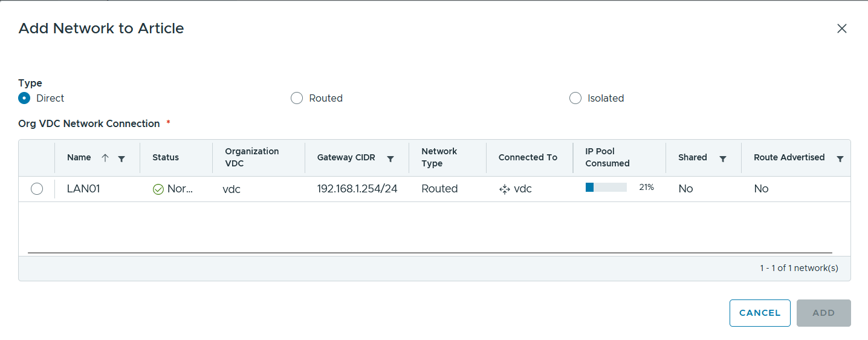Open the Route Advertised filter icon
The width and height of the screenshot is (868, 340).
[840, 159]
